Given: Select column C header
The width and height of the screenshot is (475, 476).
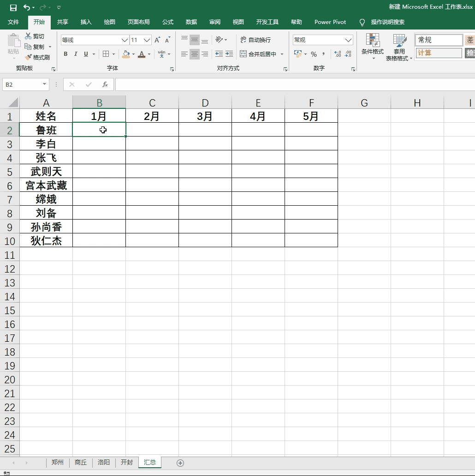Looking at the screenshot, I should (x=152, y=102).
